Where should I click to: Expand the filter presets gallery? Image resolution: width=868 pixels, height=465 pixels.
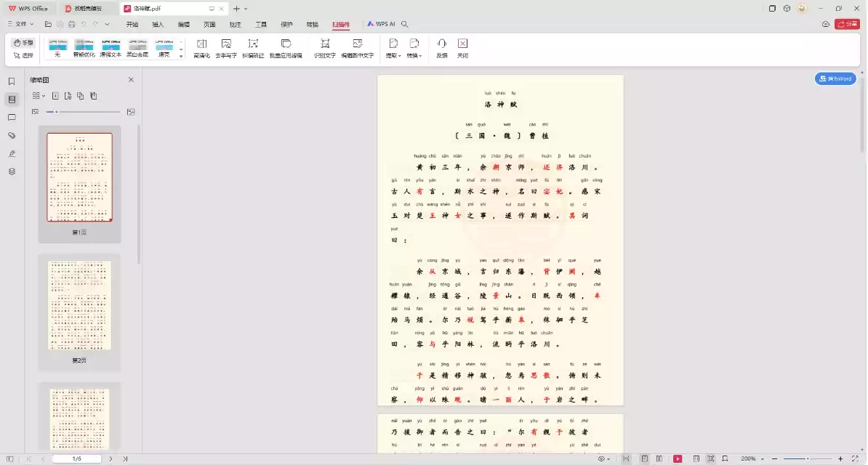[x=181, y=56]
